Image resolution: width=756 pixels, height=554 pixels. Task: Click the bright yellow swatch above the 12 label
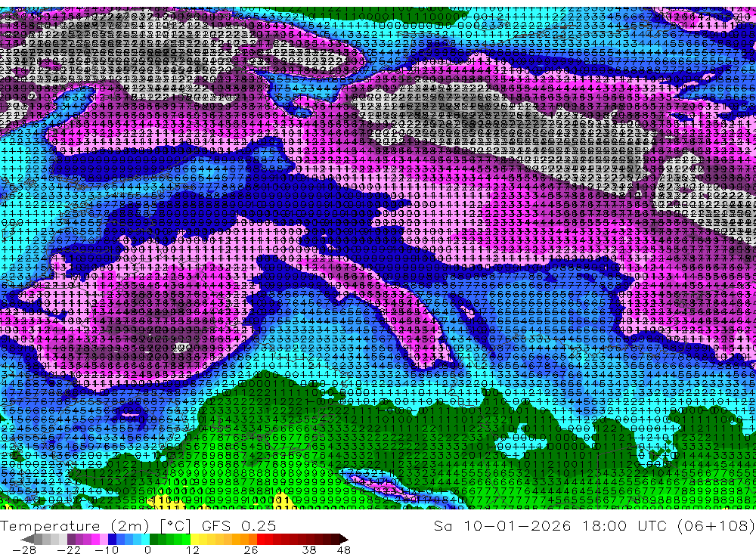[x=195, y=539]
